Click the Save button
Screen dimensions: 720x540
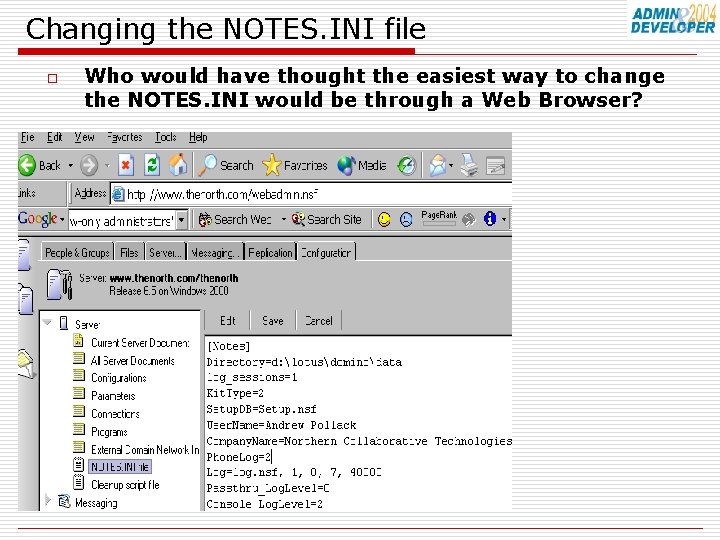pos(273,321)
